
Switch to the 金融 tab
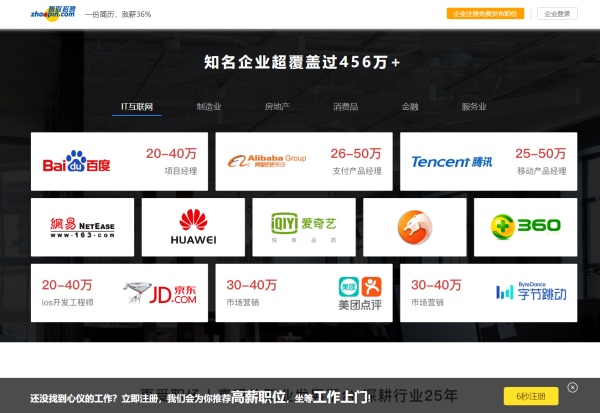coord(410,107)
